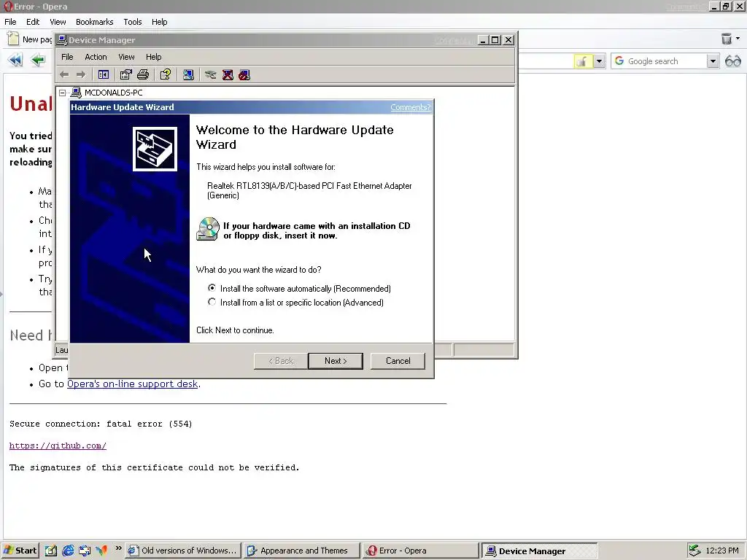Click the Google logo in Opera search box
Image resolution: width=747 pixels, height=560 pixels.
point(619,61)
